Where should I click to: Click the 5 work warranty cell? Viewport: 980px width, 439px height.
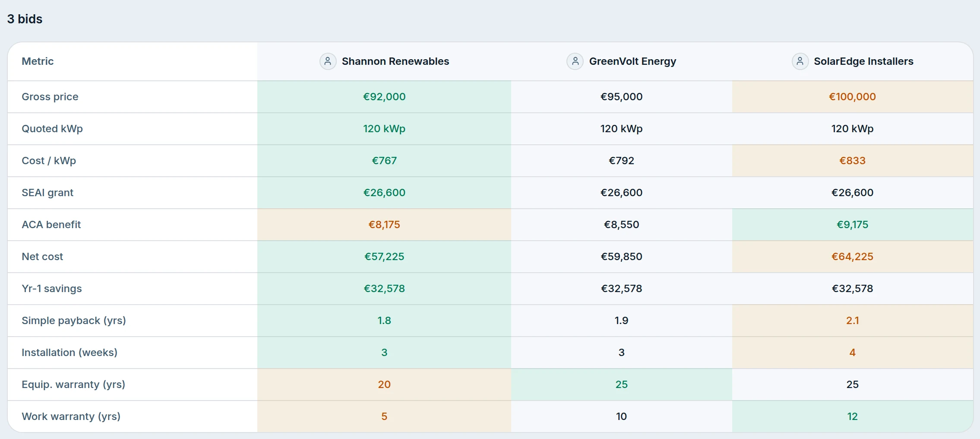point(384,417)
